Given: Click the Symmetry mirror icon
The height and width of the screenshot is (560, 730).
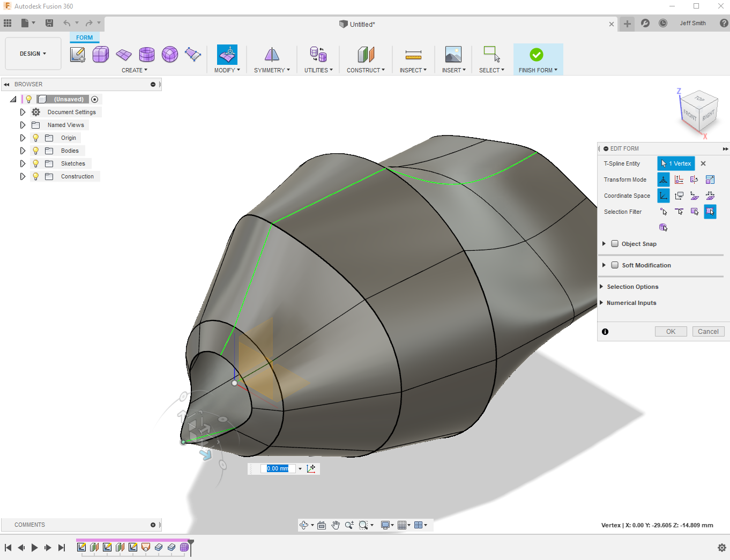Looking at the screenshot, I should click(x=272, y=54).
